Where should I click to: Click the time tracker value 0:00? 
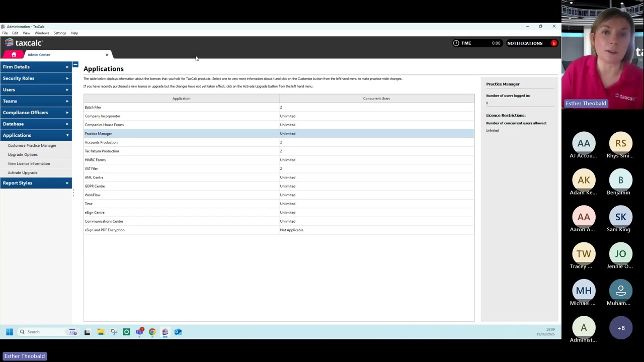[x=496, y=43]
